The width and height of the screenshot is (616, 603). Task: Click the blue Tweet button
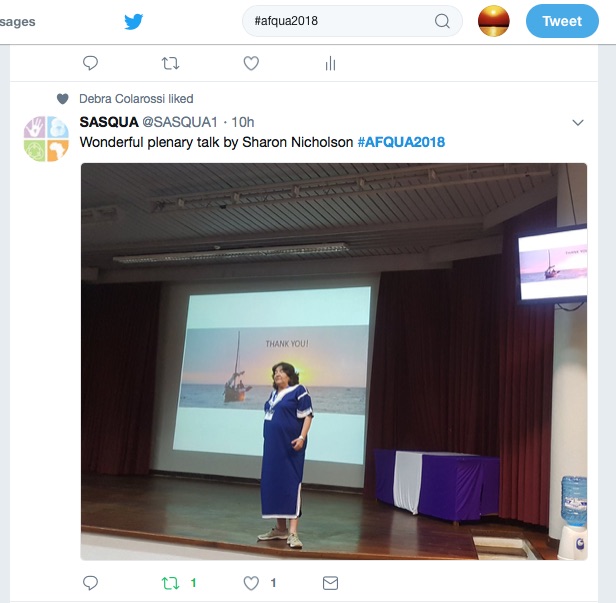pyautogui.click(x=562, y=21)
